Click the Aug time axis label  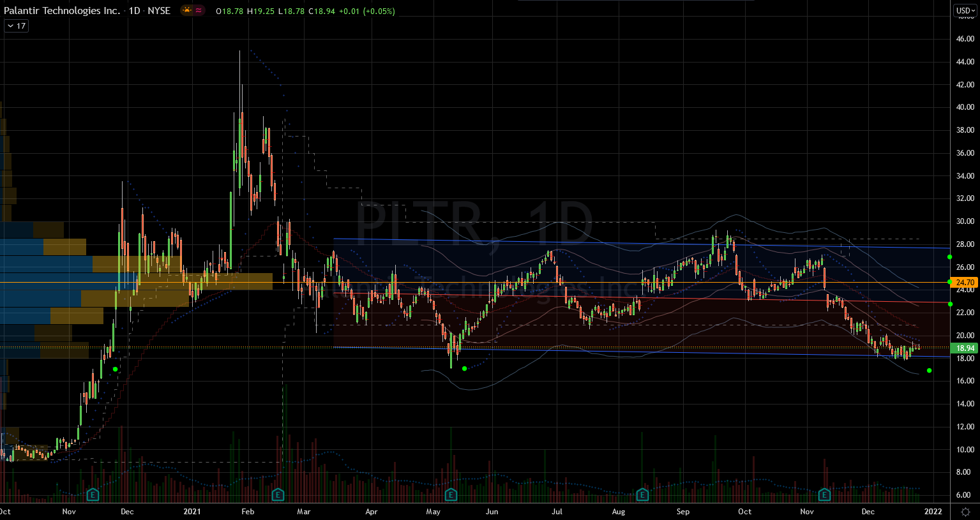tap(619, 512)
